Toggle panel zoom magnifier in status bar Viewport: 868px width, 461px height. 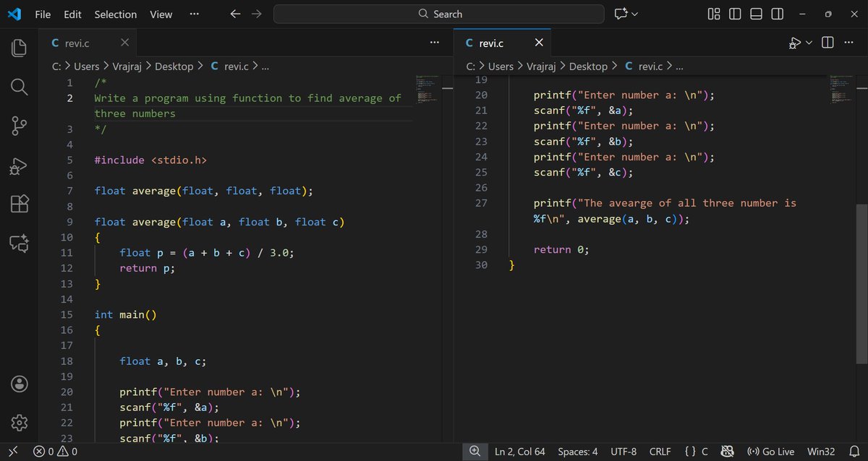[x=475, y=451]
